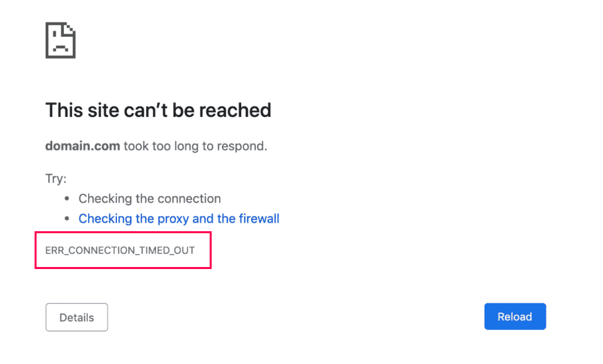Click the 'took too long to respond' text
The image size is (603, 364).
[x=195, y=146]
